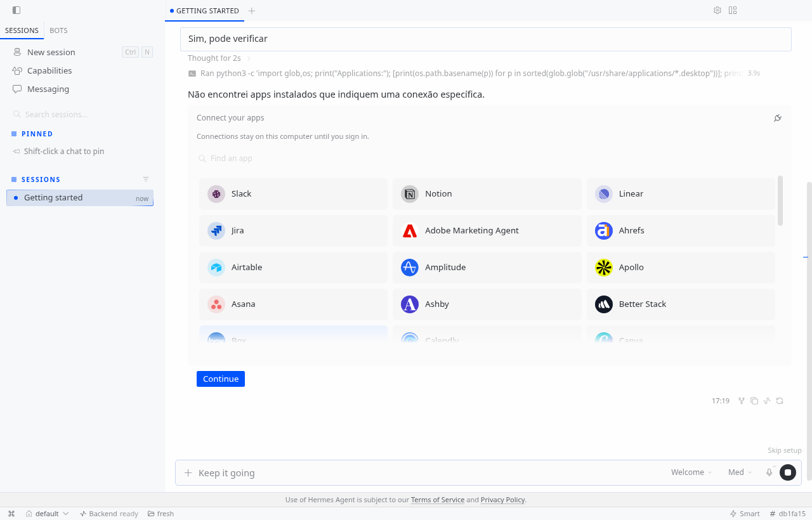Select the Jira app icon
812x520 pixels.
[x=216, y=231]
